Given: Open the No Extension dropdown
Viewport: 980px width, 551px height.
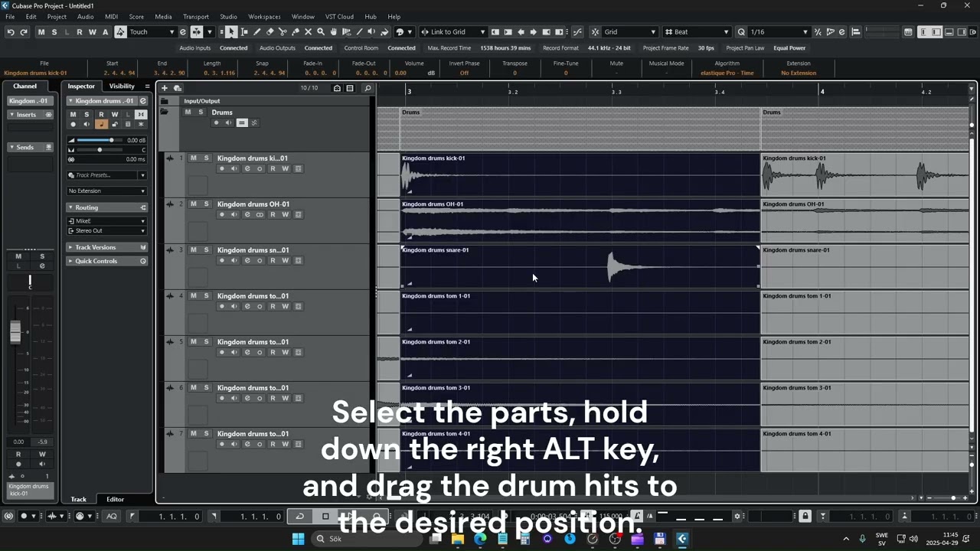Looking at the screenshot, I should click(106, 191).
